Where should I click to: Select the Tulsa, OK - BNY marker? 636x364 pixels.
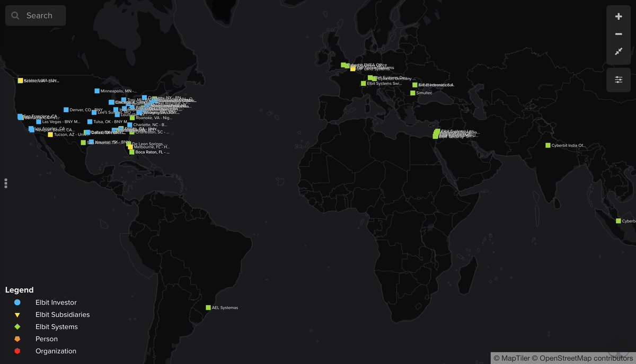tap(90, 122)
